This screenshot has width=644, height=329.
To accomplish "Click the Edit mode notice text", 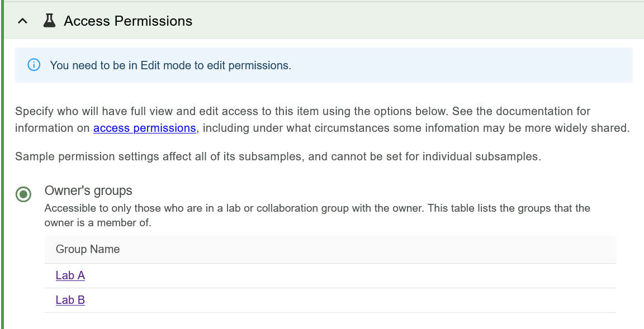I will 171,65.
